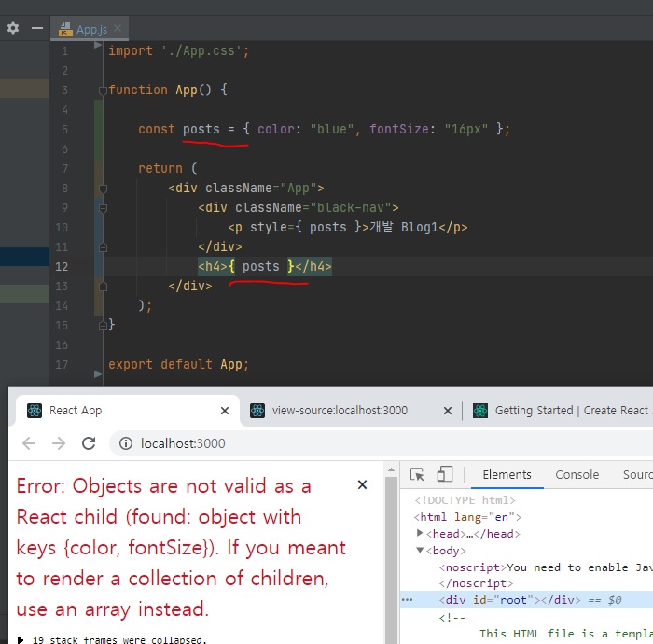Close the React App browser tab
Viewport: 653px width, 644px height.
(x=225, y=411)
